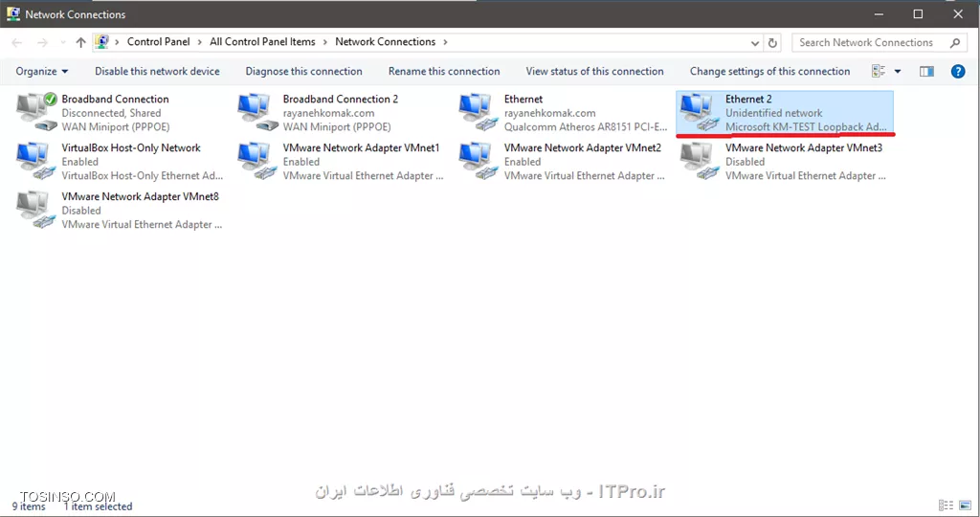Image resolution: width=980 pixels, height=517 pixels.
Task: Click 'VMware Network Adapter VMnet2' name
Action: [583, 147]
